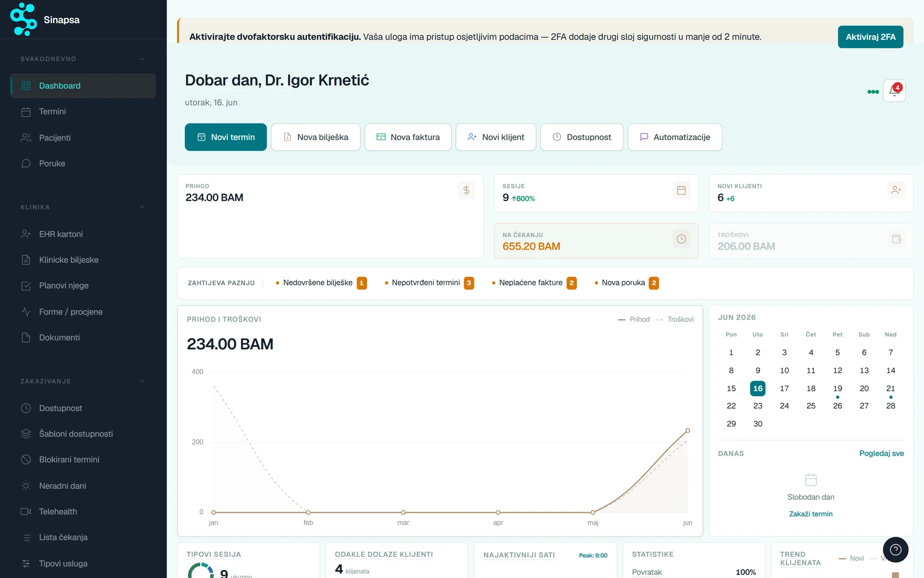Open Blokirani termini in the sidebar
Screen dimensions: 924x578
[x=83, y=459]
